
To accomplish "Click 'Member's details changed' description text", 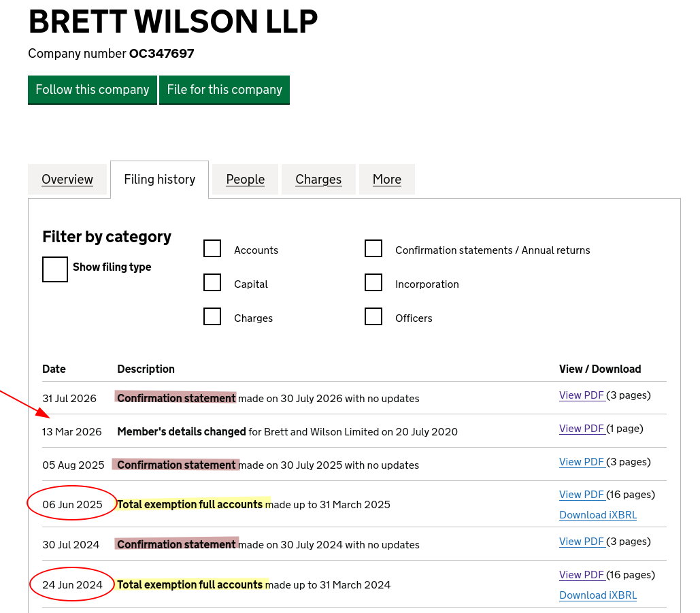I will pyautogui.click(x=182, y=432).
